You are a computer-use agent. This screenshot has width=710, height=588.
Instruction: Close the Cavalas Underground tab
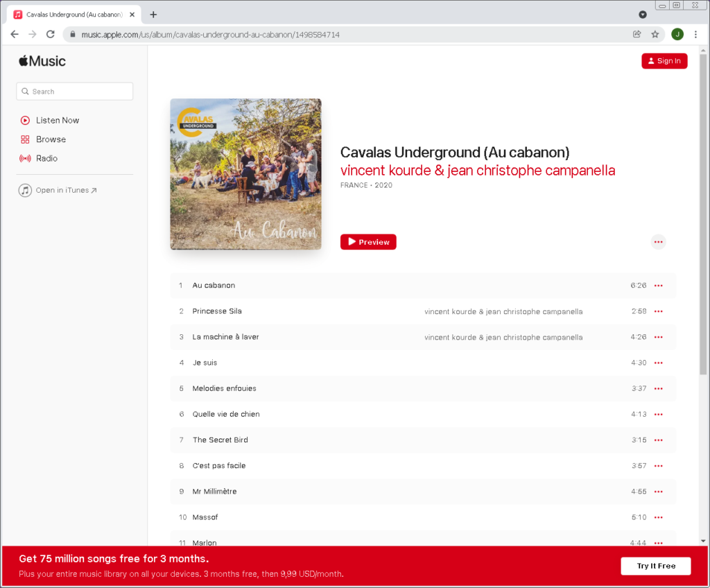132,15
